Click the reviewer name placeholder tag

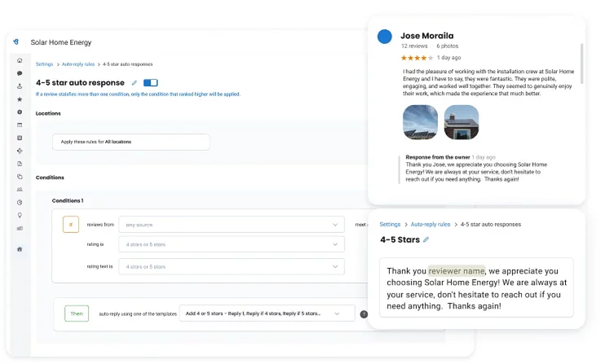(456, 271)
